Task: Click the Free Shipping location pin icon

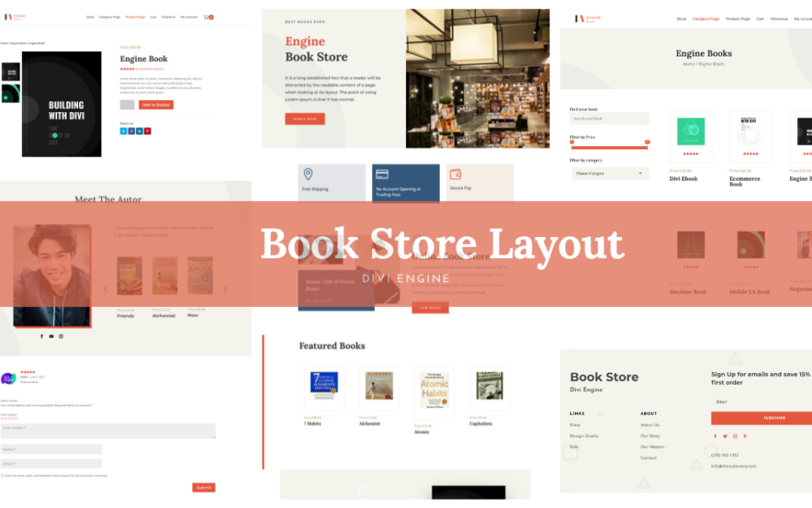Action: [x=308, y=174]
